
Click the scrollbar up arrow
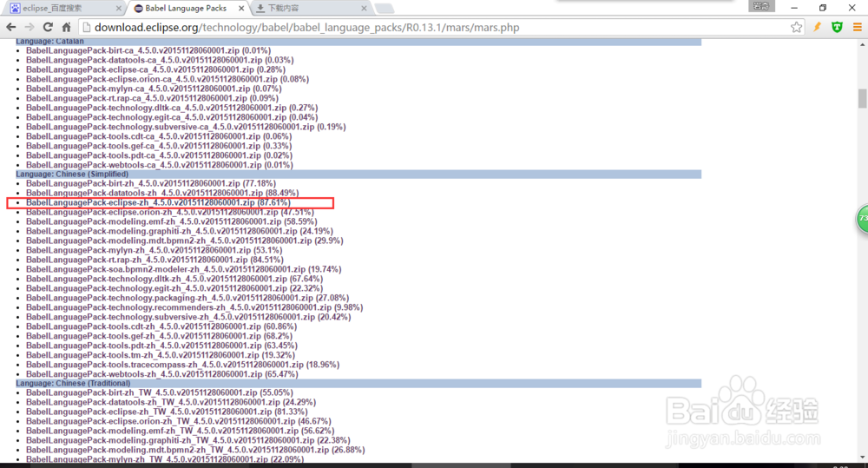pyautogui.click(x=863, y=44)
